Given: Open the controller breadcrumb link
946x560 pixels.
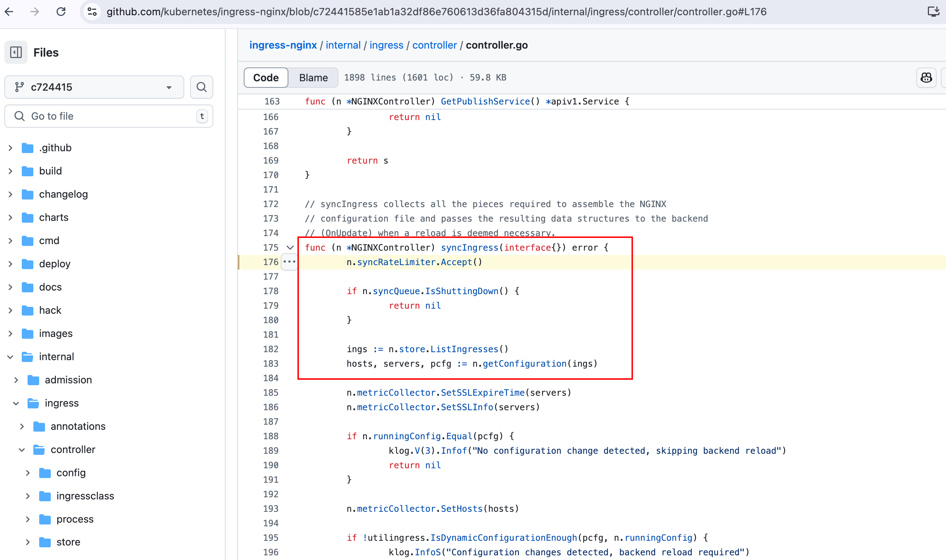Looking at the screenshot, I should click(x=434, y=45).
